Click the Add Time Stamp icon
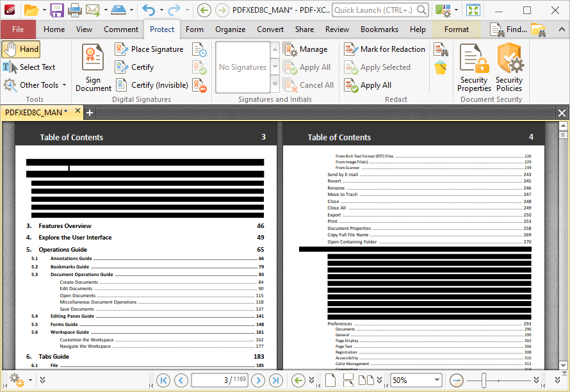The height and width of the screenshot is (392, 570). coord(200,49)
